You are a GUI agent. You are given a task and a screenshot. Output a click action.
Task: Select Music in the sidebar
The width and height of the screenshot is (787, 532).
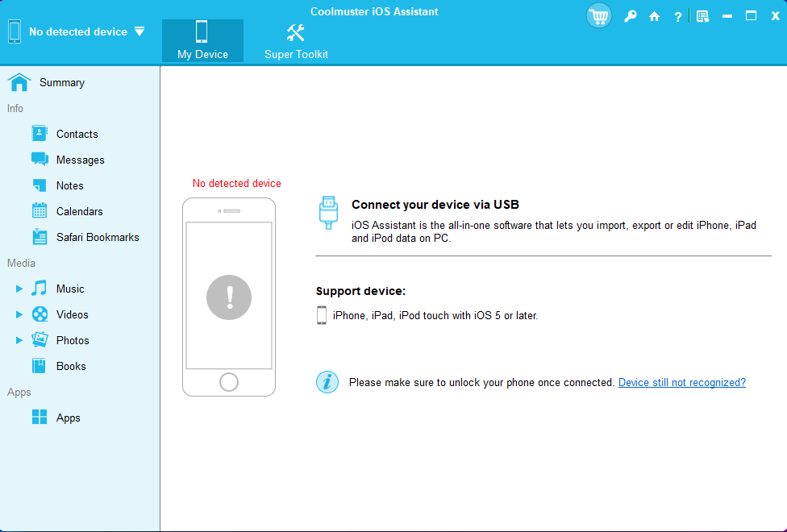pos(70,289)
